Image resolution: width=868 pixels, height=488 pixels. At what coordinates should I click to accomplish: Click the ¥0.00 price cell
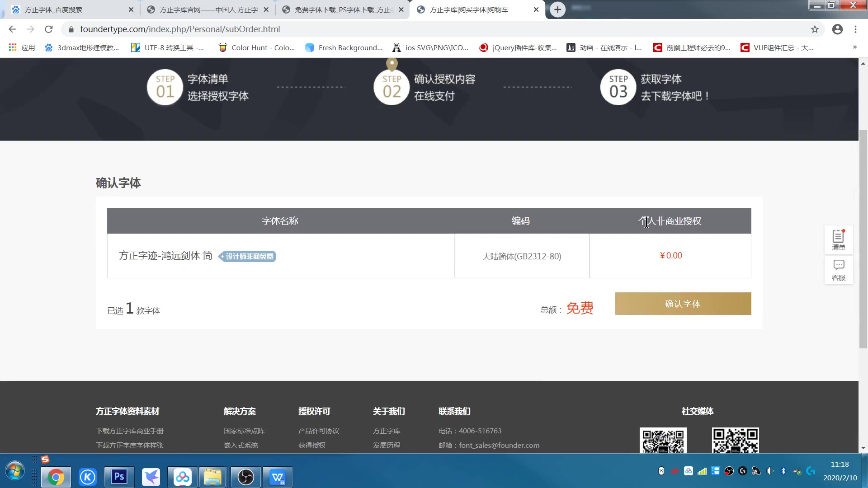coord(671,255)
